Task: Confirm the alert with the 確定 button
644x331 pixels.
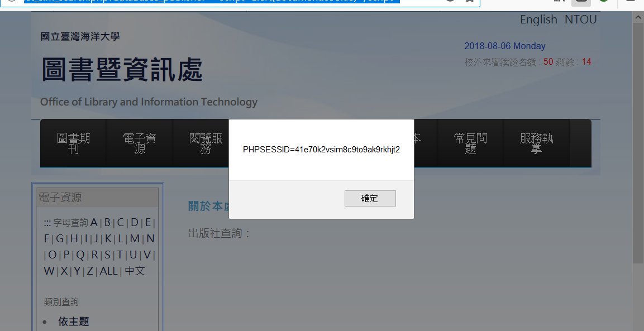Action: 370,198
